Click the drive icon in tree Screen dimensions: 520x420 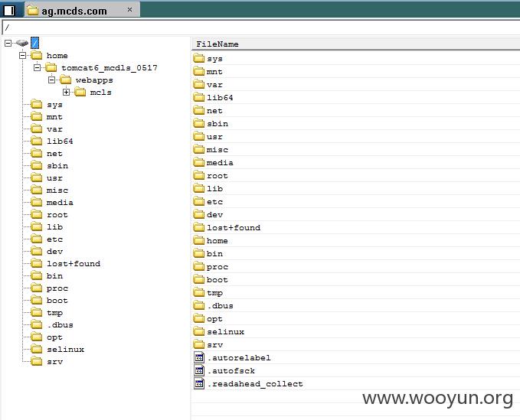tap(22, 43)
